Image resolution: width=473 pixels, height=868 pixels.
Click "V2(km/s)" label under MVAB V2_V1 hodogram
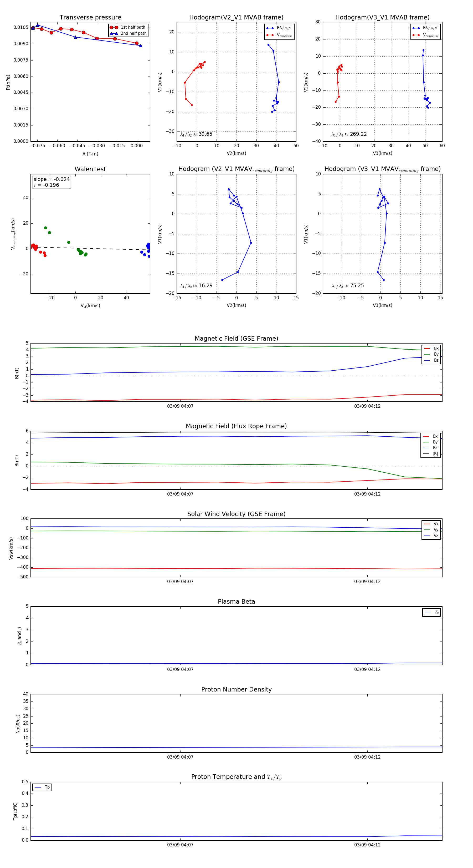tap(236, 153)
